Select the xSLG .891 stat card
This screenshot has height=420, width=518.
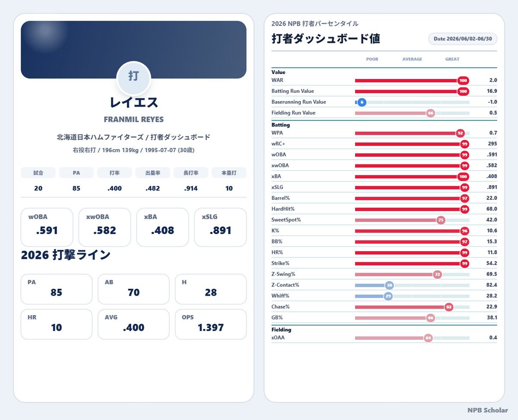tap(220, 227)
